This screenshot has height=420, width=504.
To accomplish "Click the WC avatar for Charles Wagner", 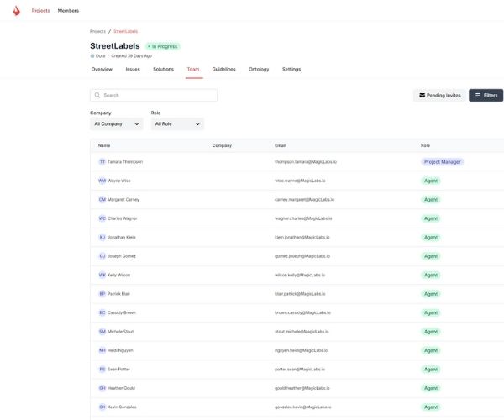I will pos(102,218).
